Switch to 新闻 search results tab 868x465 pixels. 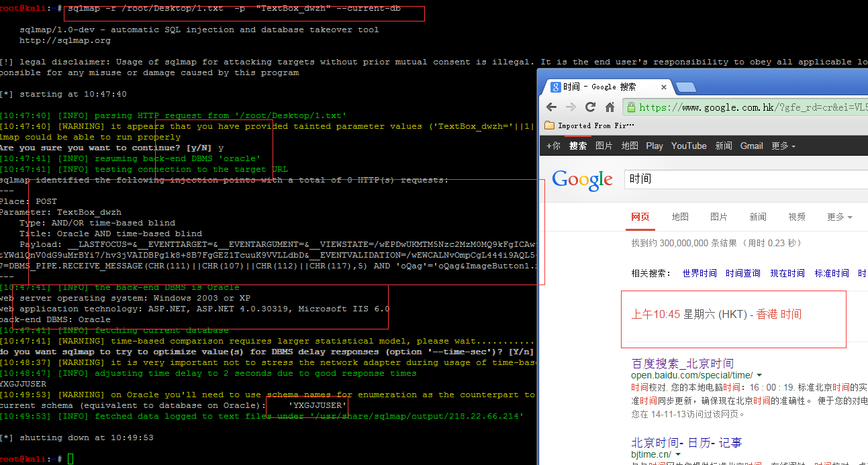pyautogui.click(x=758, y=217)
